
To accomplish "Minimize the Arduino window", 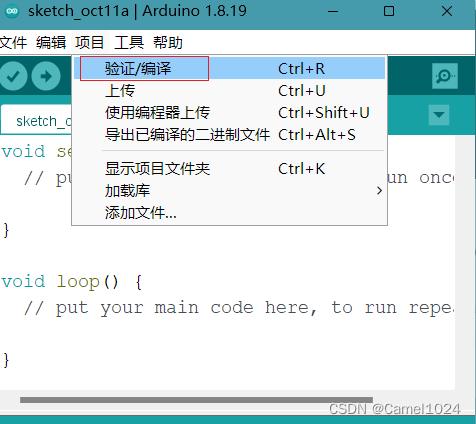I will point(333,11).
